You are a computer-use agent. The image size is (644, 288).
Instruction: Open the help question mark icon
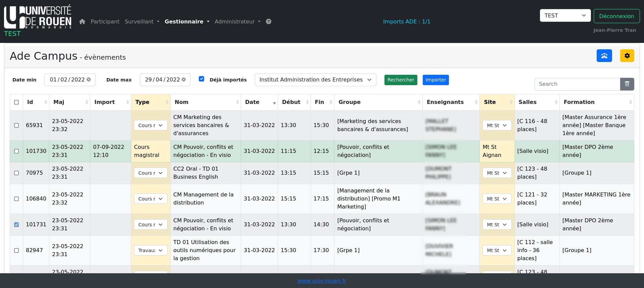point(269,21)
